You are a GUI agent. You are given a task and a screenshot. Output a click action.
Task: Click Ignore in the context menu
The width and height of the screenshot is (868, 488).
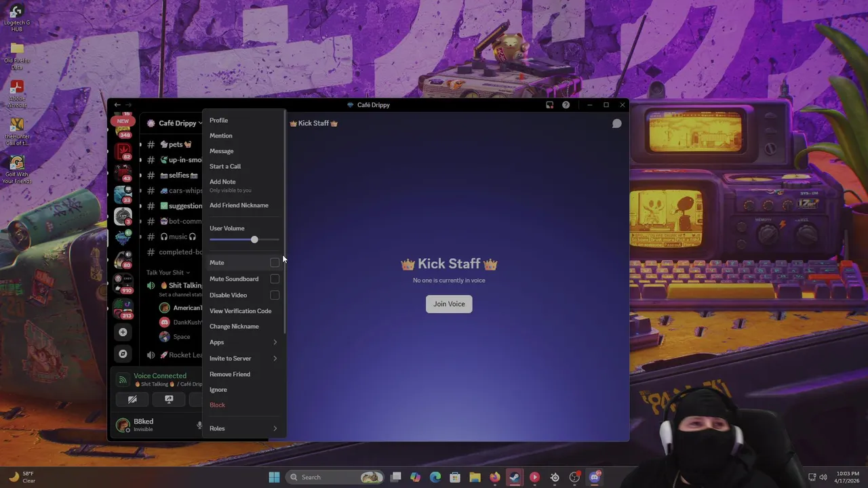click(243, 390)
